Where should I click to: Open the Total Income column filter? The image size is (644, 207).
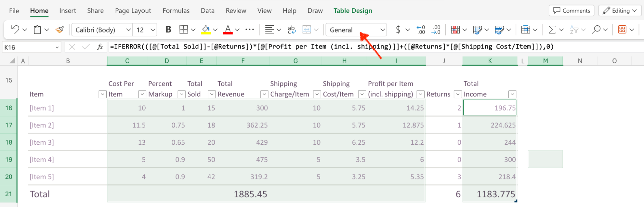point(512,94)
